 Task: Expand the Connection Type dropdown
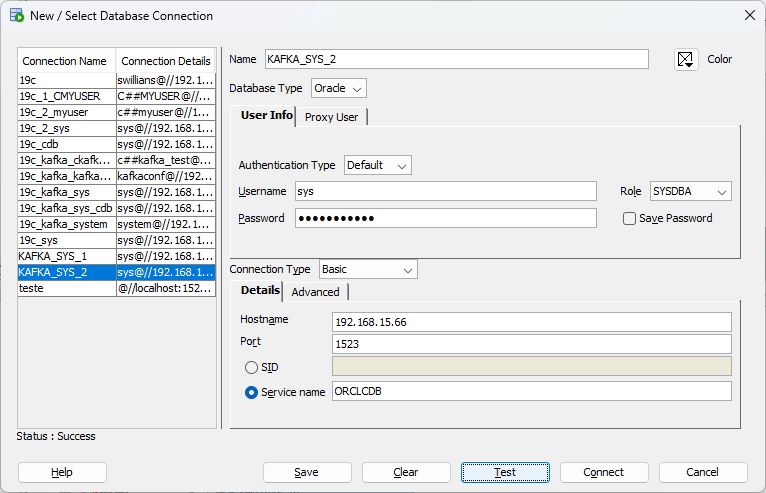[x=368, y=269]
